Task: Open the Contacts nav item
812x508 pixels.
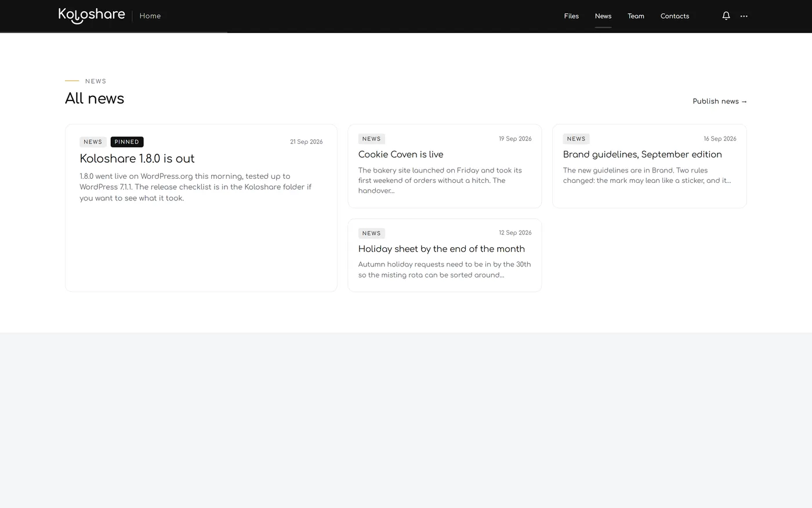Action: pyautogui.click(x=675, y=16)
